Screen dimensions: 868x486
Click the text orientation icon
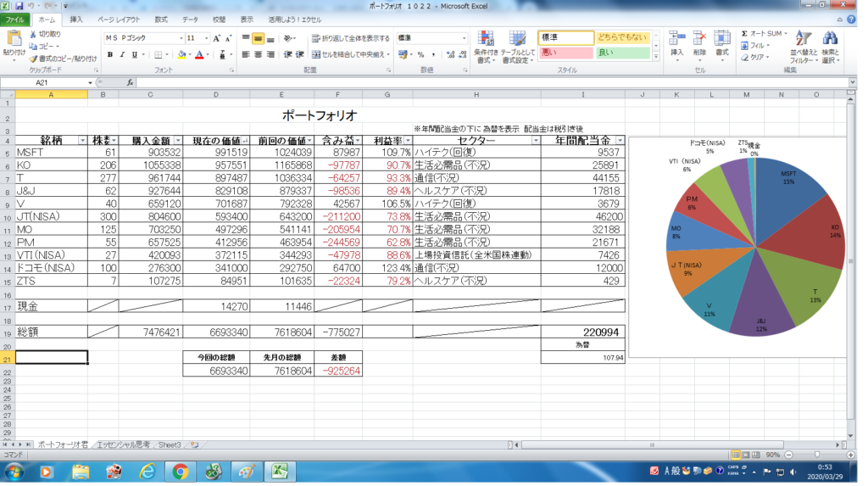[x=288, y=39]
